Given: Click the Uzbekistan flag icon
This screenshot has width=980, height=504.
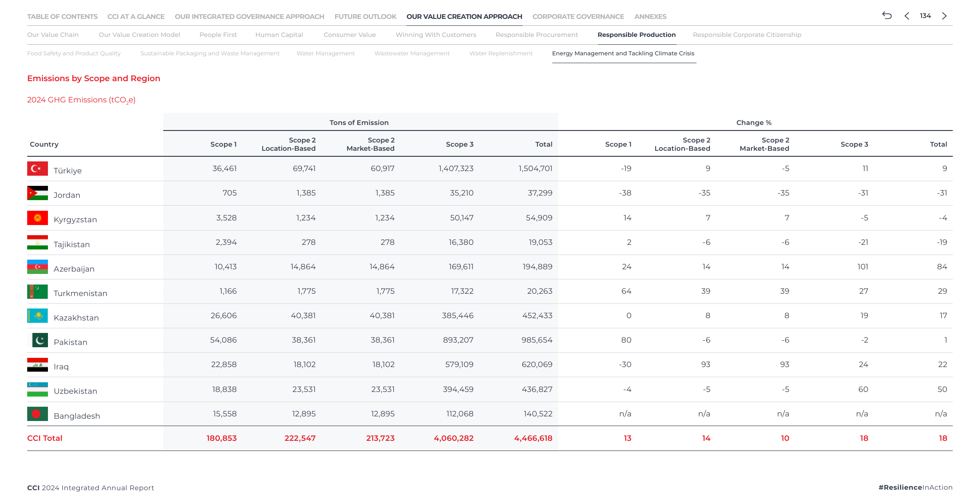Looking at the screenshot, I should (x=37, y=390).
